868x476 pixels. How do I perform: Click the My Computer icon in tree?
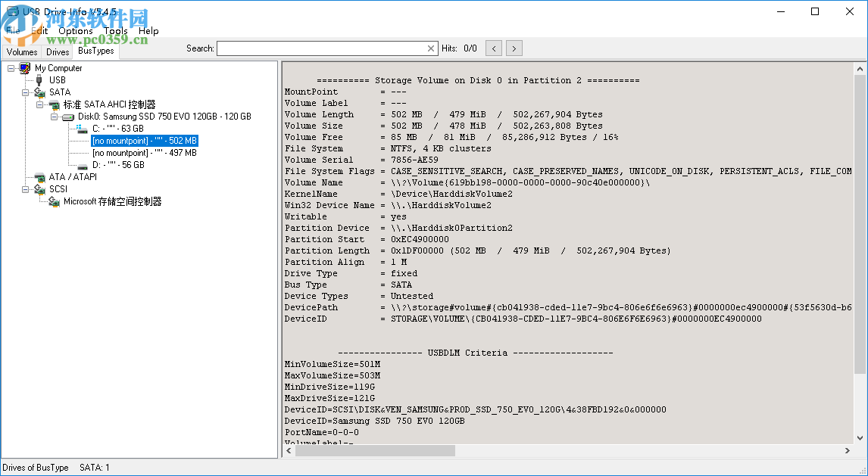tap(25, 68)
